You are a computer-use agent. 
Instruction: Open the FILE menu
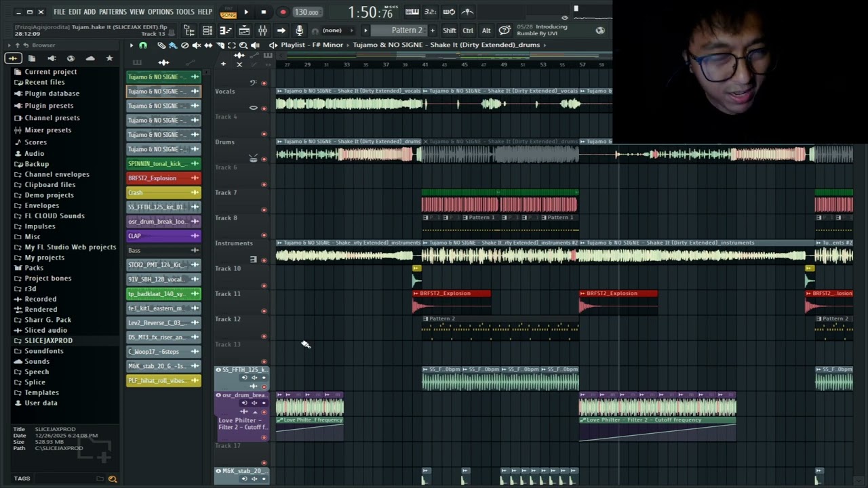click(60, 12)
